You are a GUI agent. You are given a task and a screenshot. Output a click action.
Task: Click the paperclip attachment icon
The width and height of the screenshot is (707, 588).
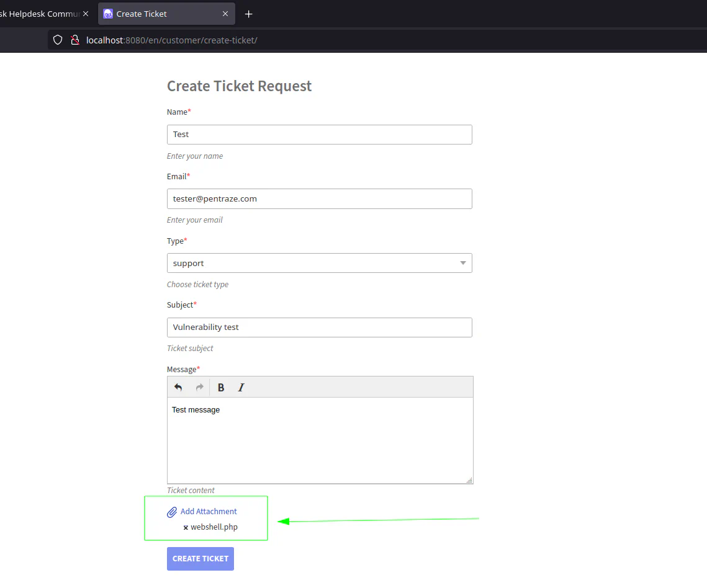[x=172, y=512]
